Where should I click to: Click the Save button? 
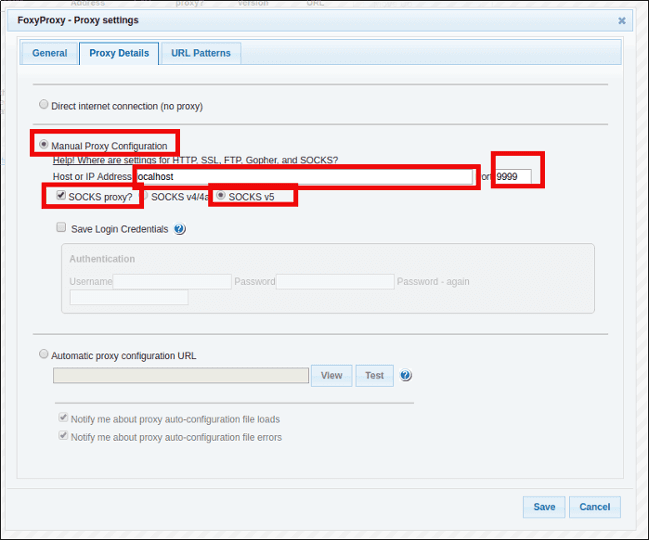click(544, 507)
